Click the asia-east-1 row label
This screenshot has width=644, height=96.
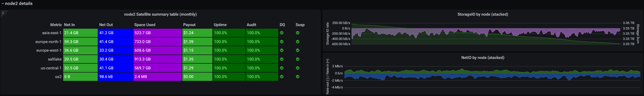pos(52,33)
